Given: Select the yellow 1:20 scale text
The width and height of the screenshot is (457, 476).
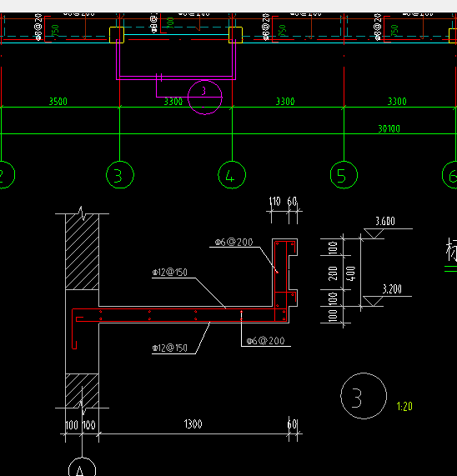Looking at the screenshot, I should 404,406.
